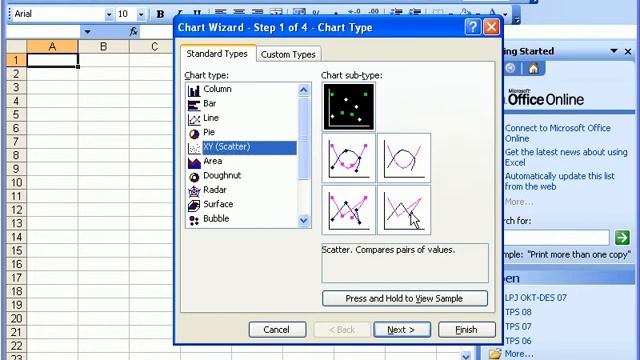Click worksheet vertical scrollbar down arrow
640x360 pixels.
466,356
